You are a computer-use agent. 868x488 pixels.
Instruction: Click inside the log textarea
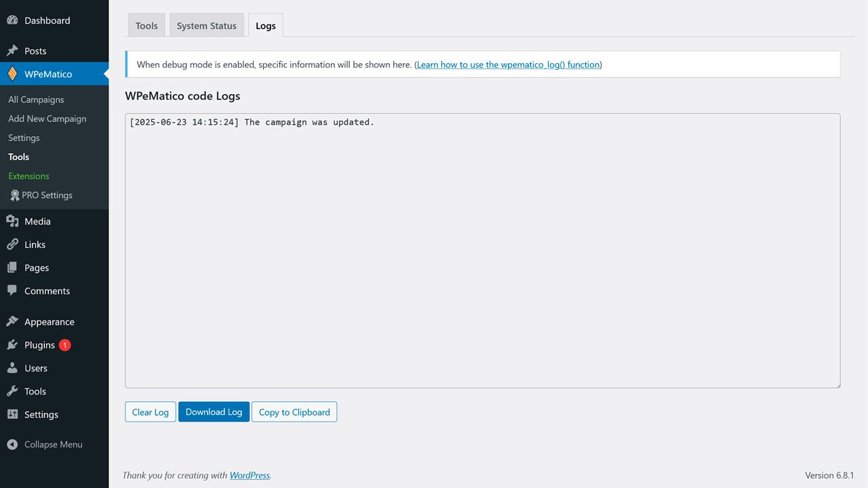coord(483,251)
